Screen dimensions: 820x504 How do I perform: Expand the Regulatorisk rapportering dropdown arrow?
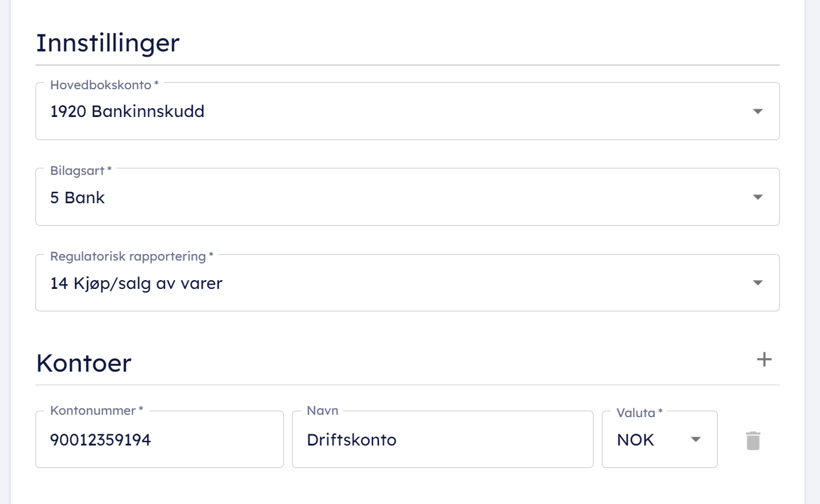[x=757, y=283]
